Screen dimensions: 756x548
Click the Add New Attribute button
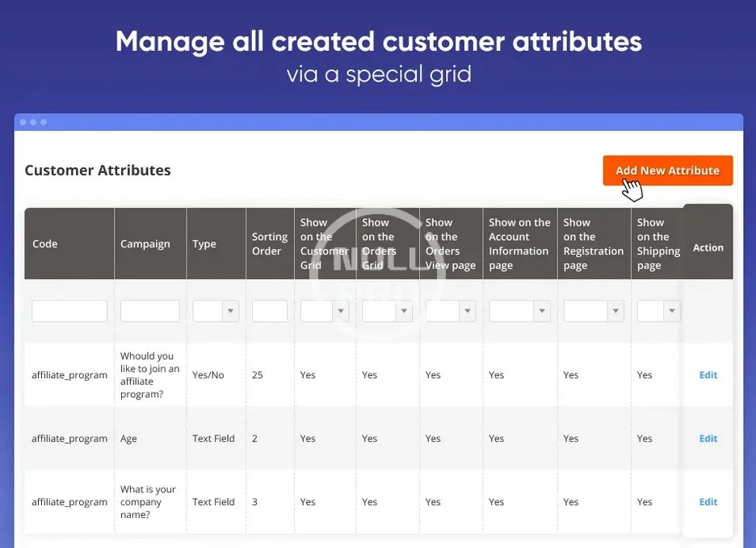(x=667, y=171)
